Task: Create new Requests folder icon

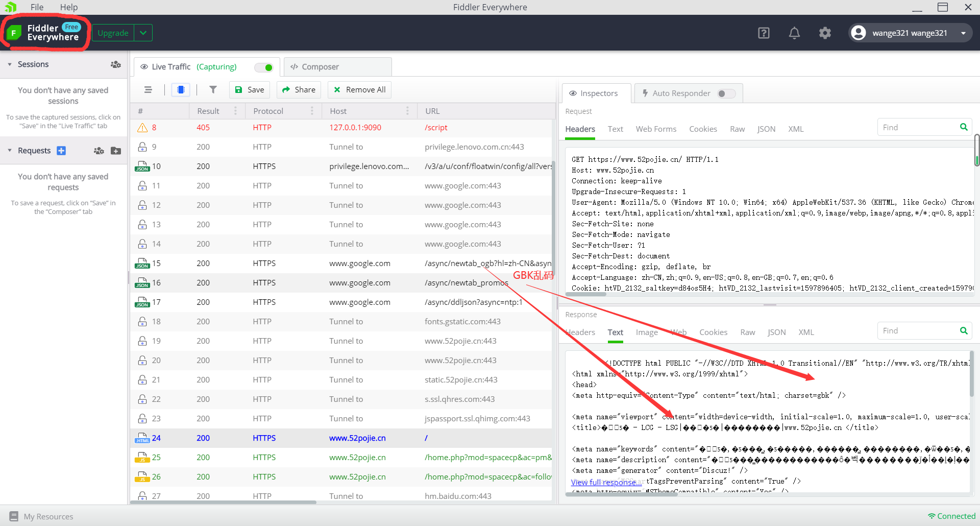Action: click(x=116, y=151)
